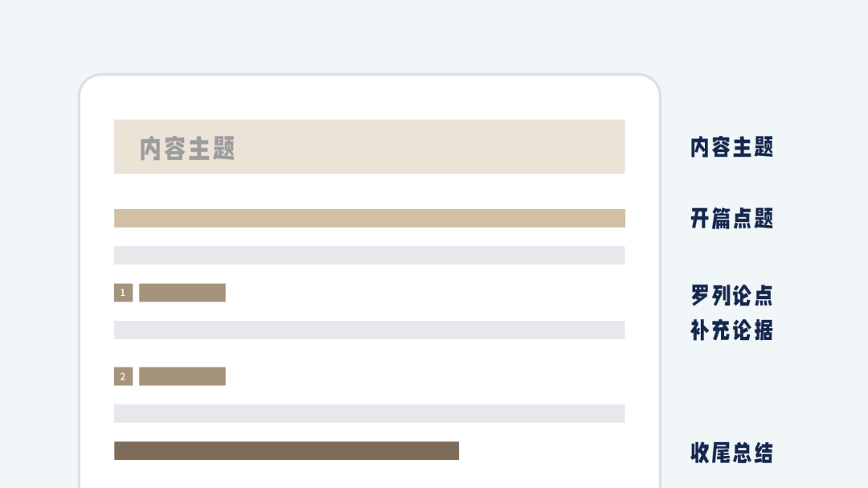This screenshot has height=488, width=868.
Task: Click the number 1 badge
Action: 124,293
